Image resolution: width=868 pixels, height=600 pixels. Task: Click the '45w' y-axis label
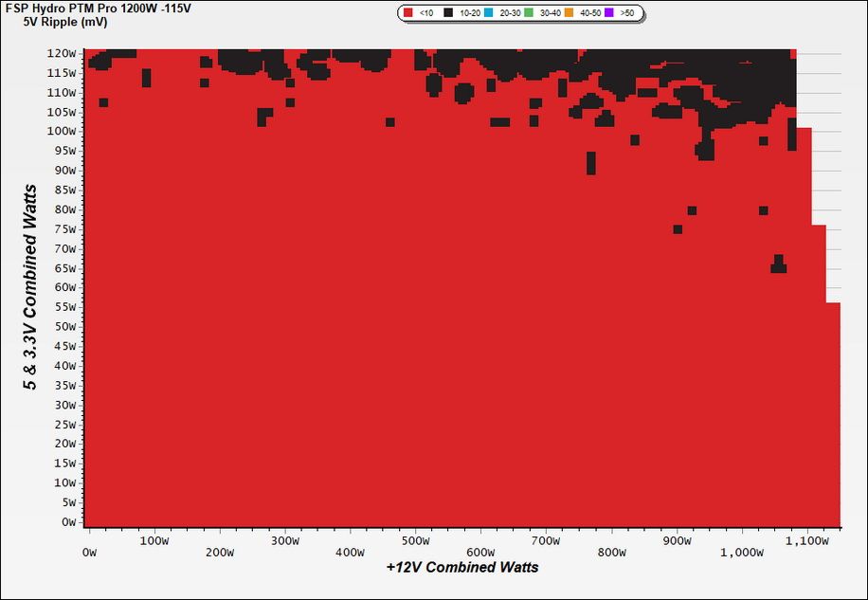[x=64, y=347]
